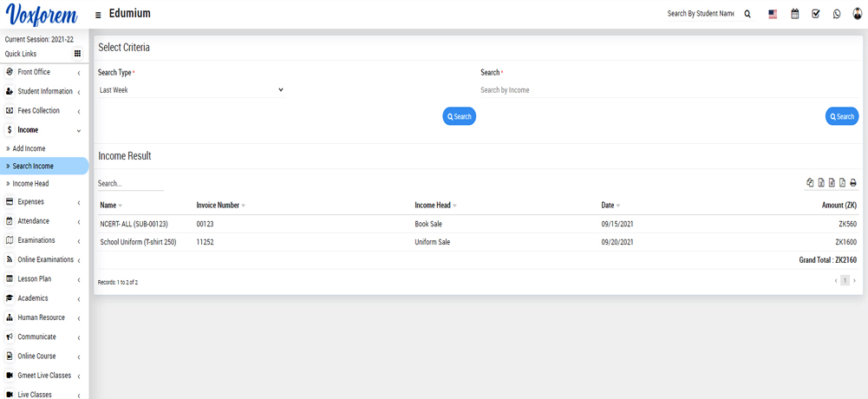Screen dimensions: 868x399
Task: Click the print icon in Income Result
Action: (853, 183)
